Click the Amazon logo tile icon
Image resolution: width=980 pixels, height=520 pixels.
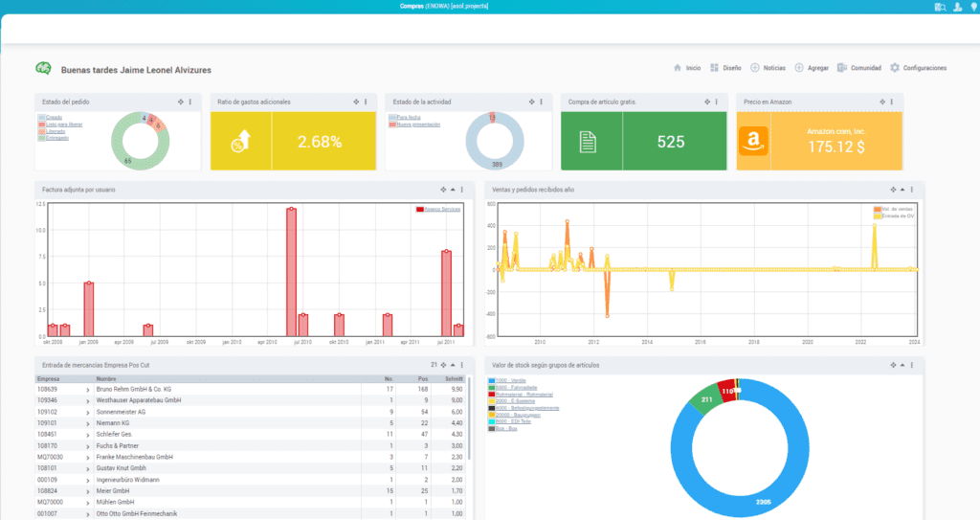coord(752,142)
